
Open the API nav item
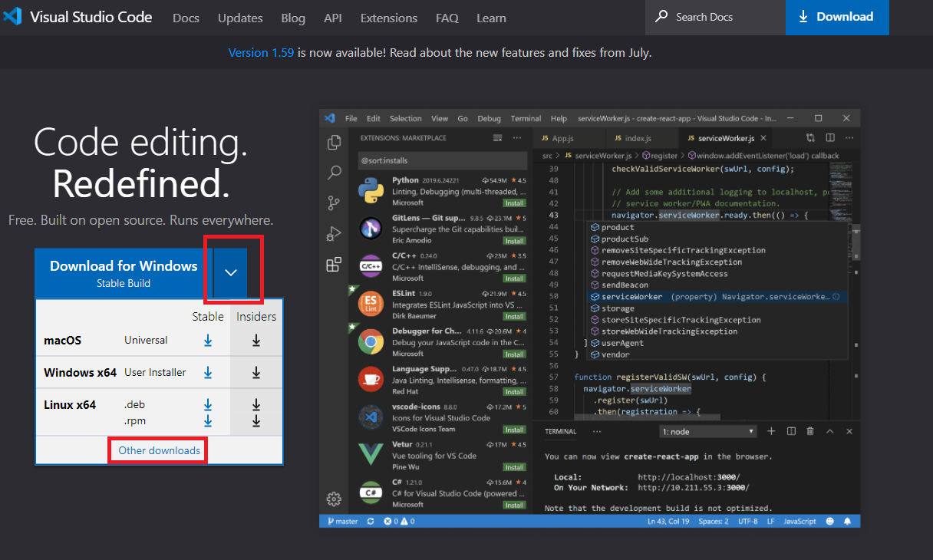click(x=333, y=18)
